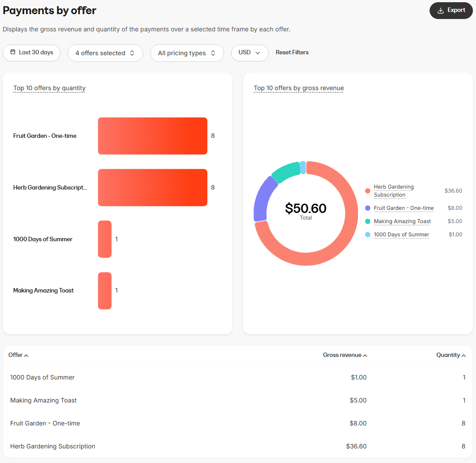Click the sort caret next to Offer header
The image size is (476, 463).
point(26,355)
